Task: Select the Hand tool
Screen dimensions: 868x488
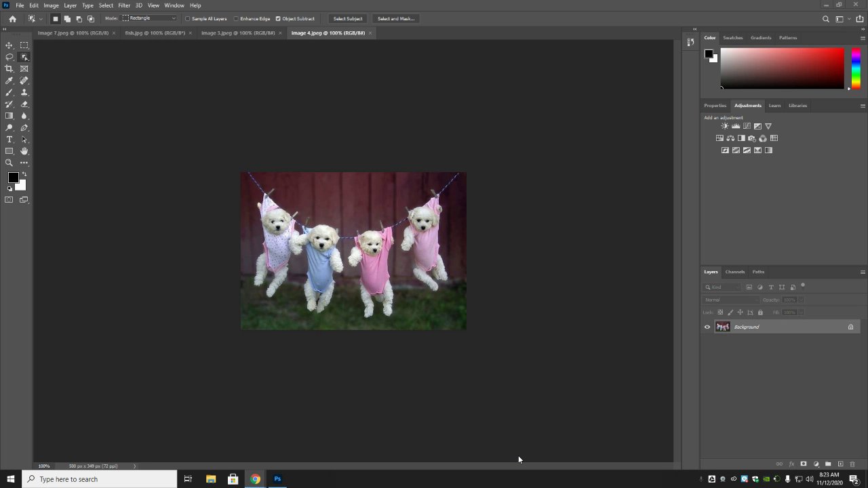Action: pos(24,151)
